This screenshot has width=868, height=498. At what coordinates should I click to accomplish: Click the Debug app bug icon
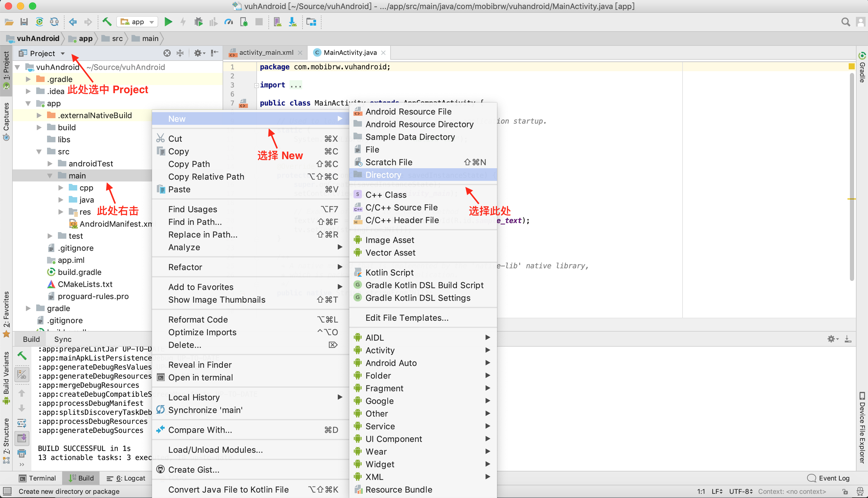(198, 22)
